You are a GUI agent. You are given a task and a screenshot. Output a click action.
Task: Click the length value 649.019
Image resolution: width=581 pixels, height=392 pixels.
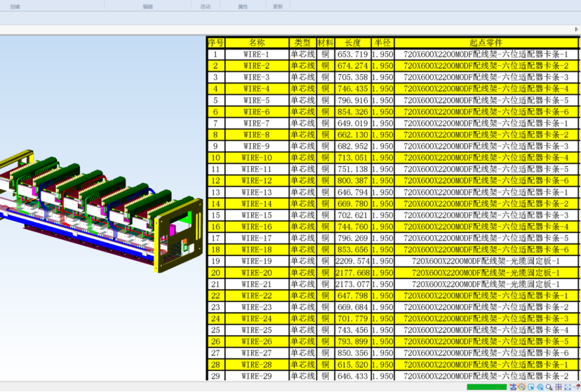pyautogui.click(x=353, y=123)
